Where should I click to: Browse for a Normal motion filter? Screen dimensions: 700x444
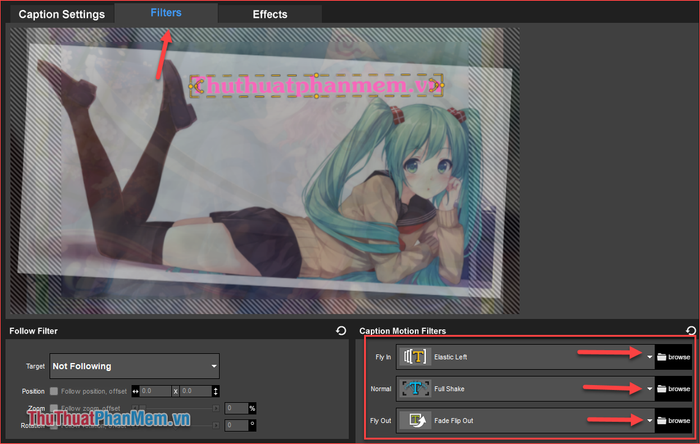coord(674,389)
